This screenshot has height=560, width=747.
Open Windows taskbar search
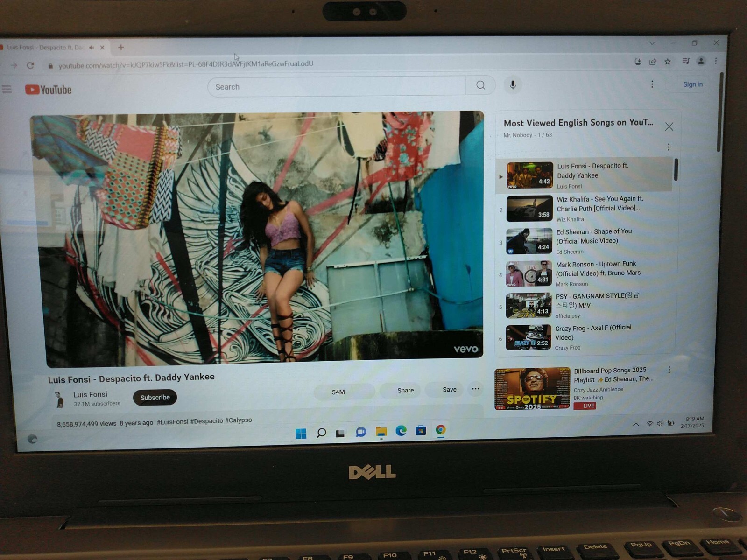click(321, 433)
